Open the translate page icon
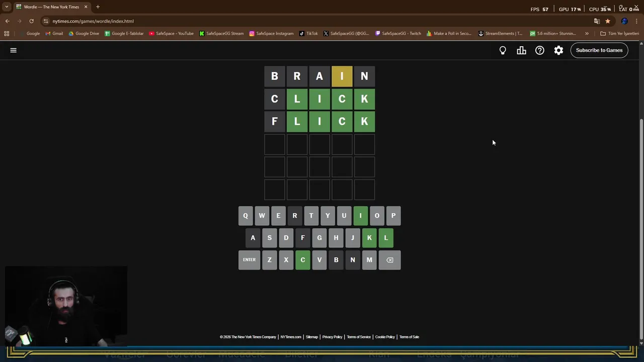 pyautogui.click(x=597, y=21)
